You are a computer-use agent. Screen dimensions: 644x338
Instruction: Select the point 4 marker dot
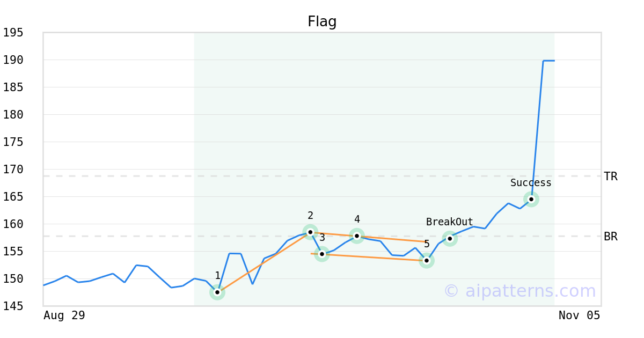(x=357, y=236)
